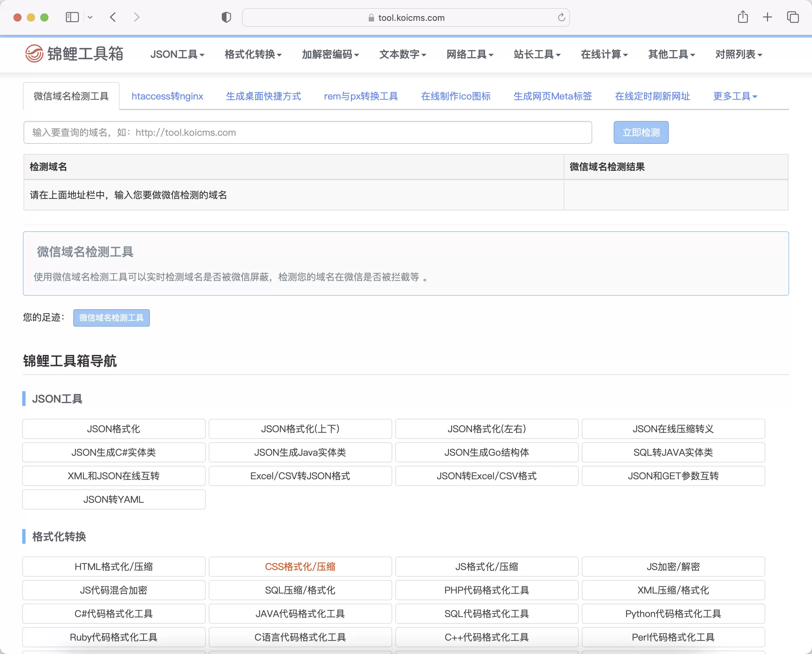Open JSON格式化 tool
This screenshot has height=654, width=812.
(x=114, y=429)
